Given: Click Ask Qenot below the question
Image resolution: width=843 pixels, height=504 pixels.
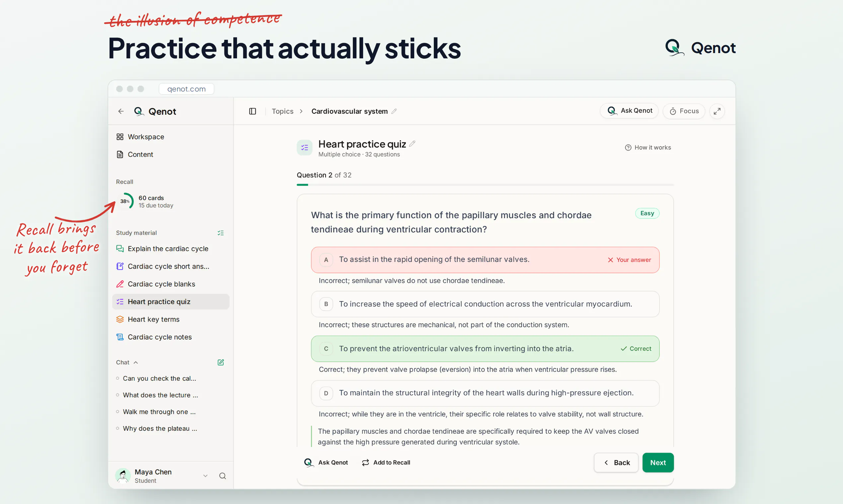Looking at the screenshot, I should 326,463.
